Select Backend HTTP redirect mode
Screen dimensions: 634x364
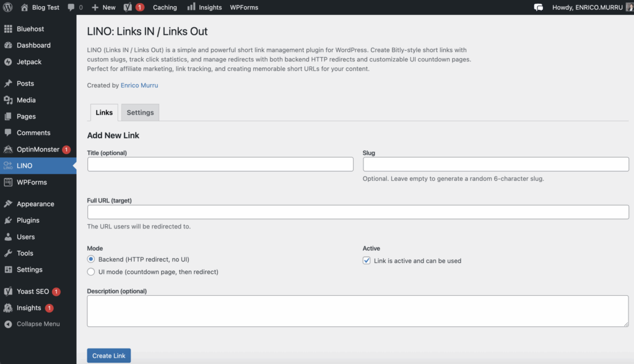[90, 259]
